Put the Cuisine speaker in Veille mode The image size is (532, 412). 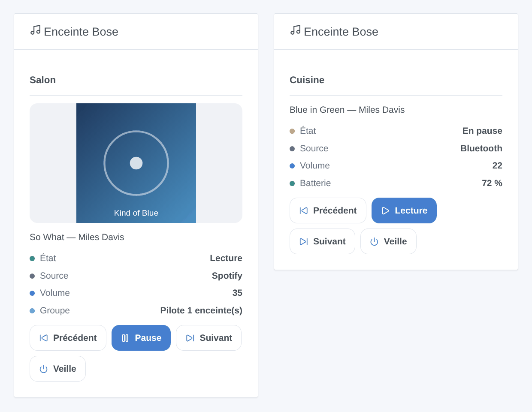388,241
